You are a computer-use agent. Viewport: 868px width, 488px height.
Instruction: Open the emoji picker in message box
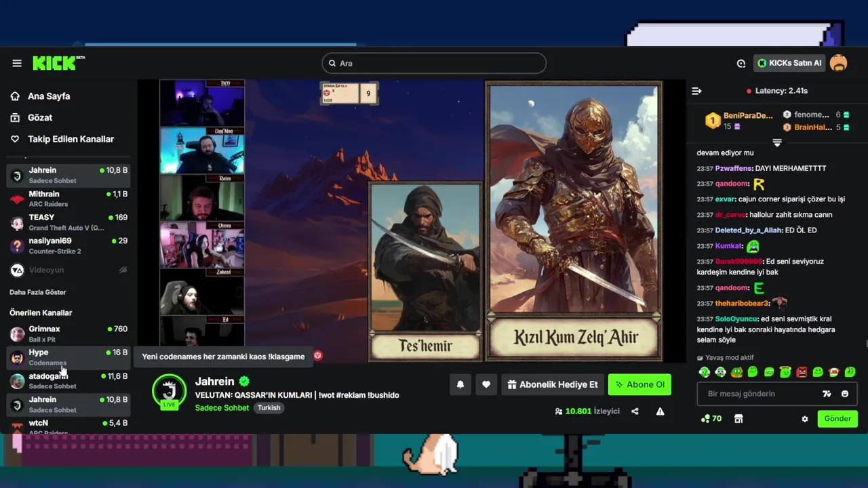845,394
